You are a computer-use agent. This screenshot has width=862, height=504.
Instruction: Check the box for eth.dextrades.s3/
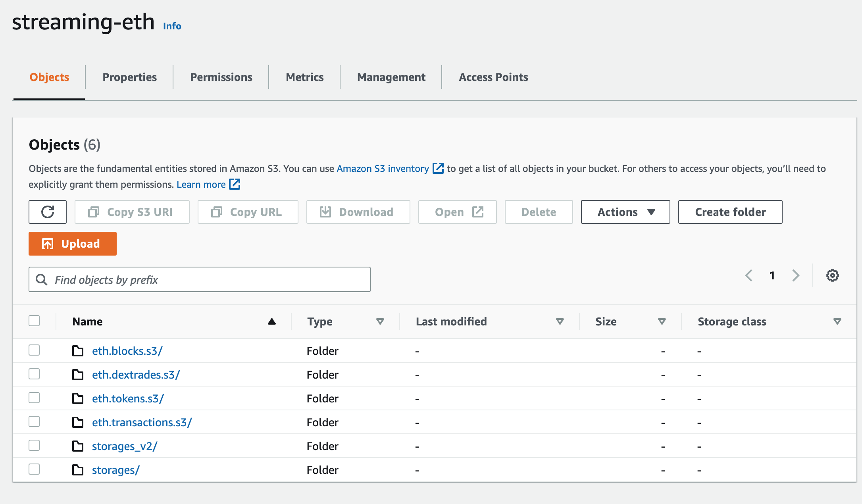(x=34, y=374)
